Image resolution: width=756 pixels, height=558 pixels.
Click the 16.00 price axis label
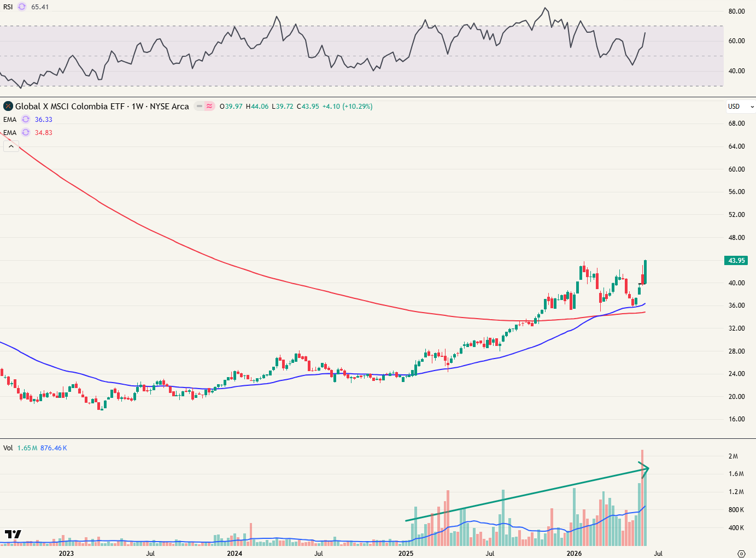[x=736, y=419]
